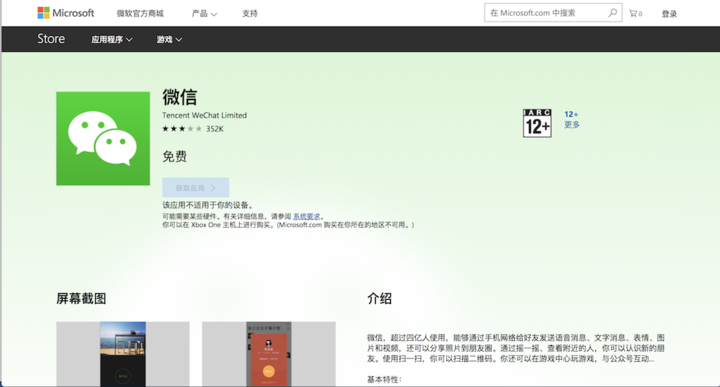Click the Xbox One purchase notice text

(x=288, y=225)
